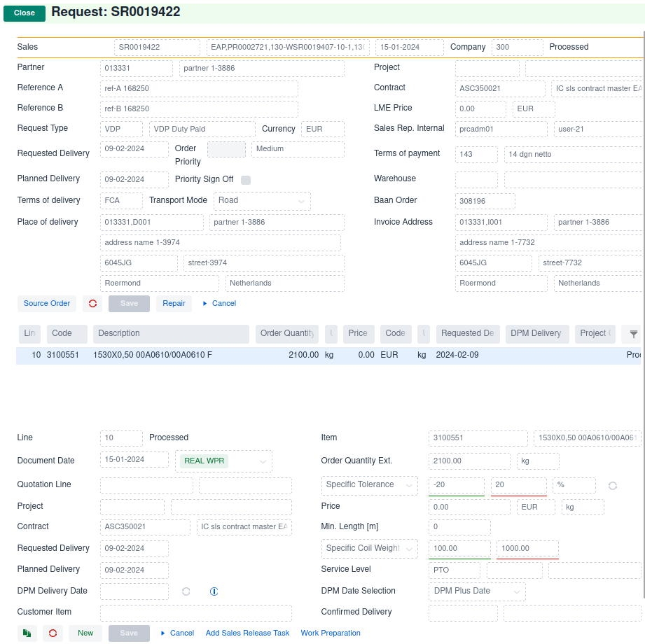Sort by the Description column header
Viewport: 645px width, 644px height.
[171, 333]
